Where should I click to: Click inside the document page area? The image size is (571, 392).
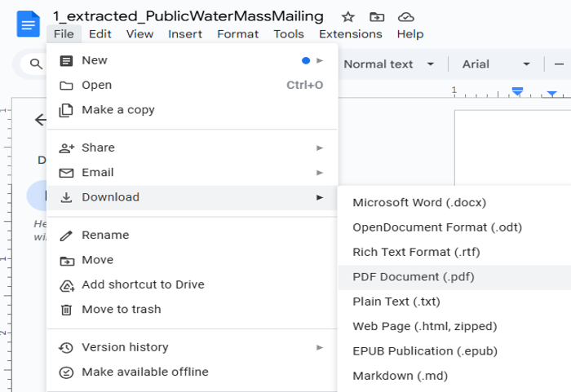click(513, 148)
